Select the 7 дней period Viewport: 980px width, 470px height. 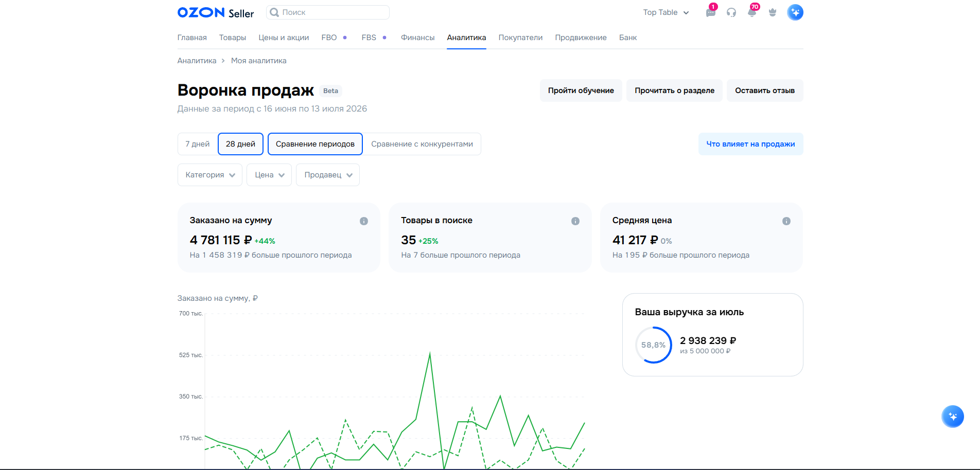[x=198, y=144]
